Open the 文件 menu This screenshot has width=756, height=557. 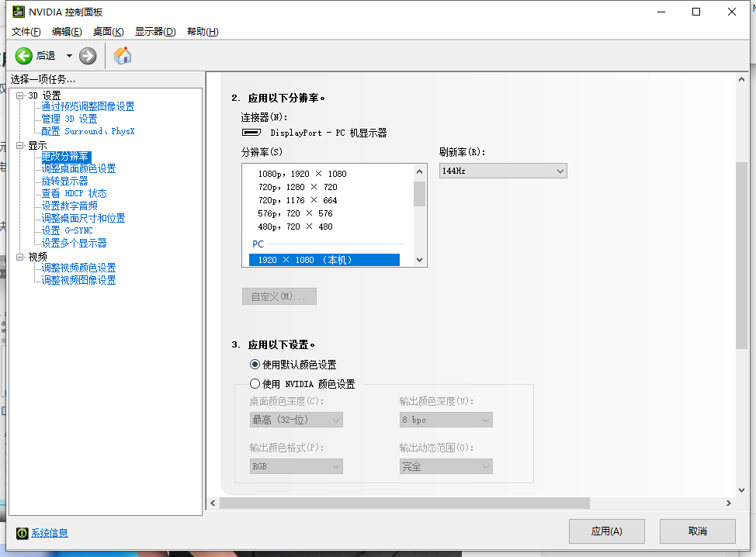point(25,31)
